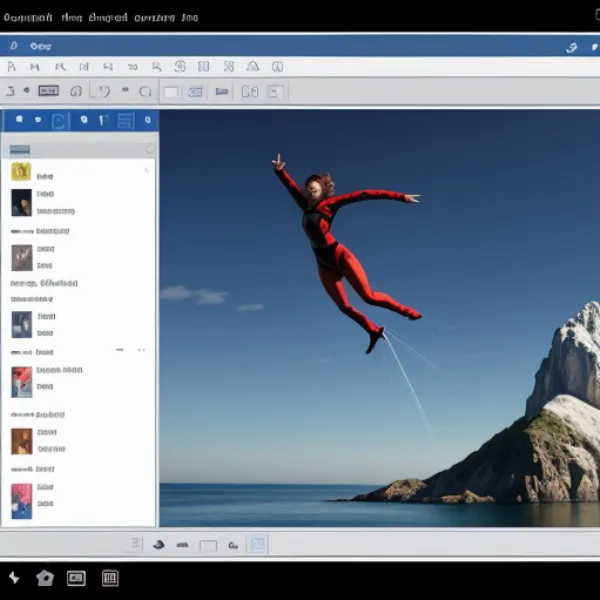Image resolution: width=600 pixels, height=600 pixels.
Task: Select the dark blue filled rectangle toolbar icon
Action: 222,91
